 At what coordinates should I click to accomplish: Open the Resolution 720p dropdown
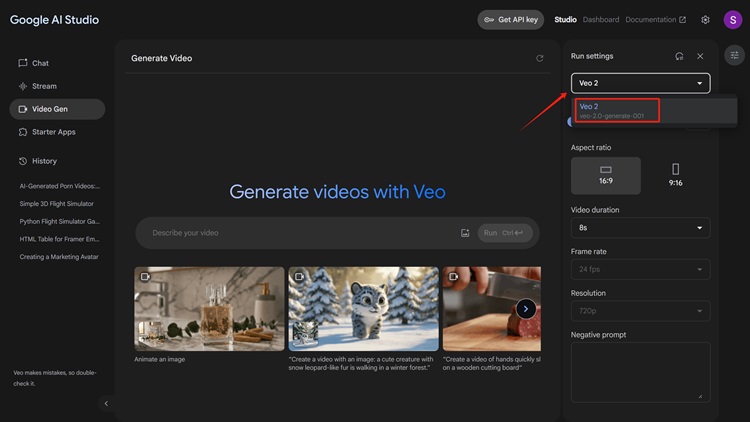[x=640, y=311]
